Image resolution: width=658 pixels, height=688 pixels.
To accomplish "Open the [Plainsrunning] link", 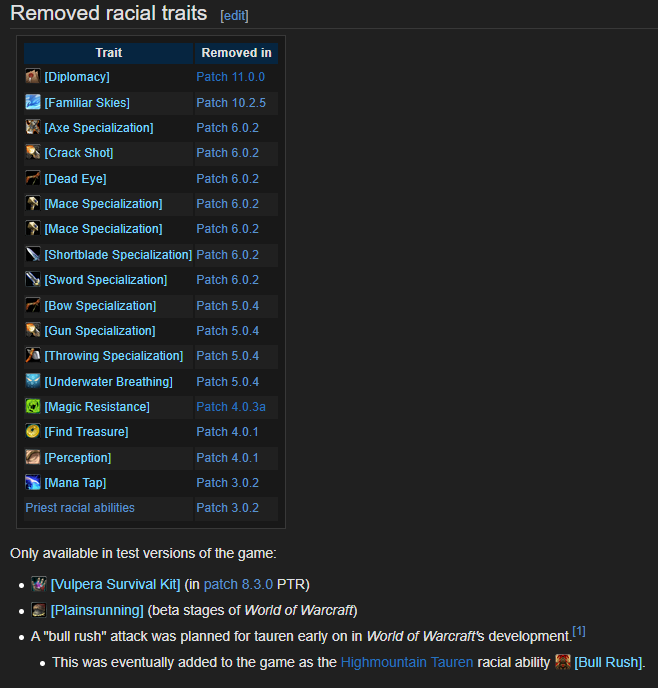I will [x=97, y=610].
